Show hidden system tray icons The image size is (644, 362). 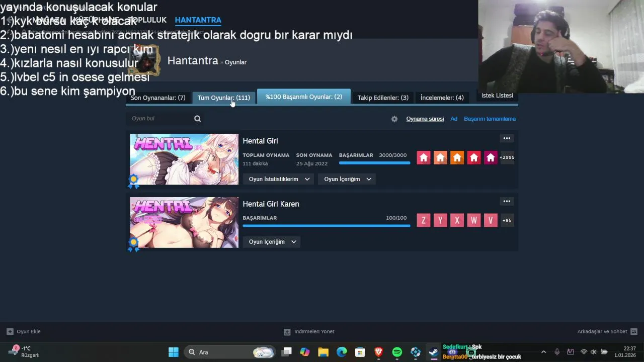[x=543, y=352]
